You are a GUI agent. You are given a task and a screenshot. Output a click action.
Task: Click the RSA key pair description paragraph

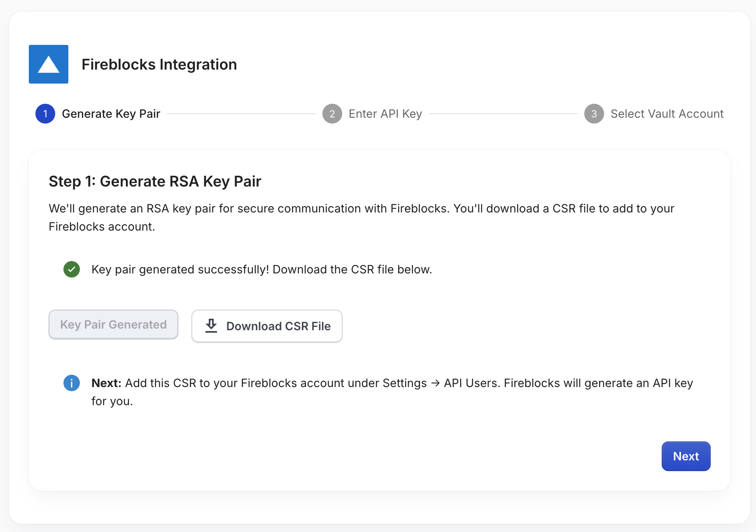click(362, 217)
